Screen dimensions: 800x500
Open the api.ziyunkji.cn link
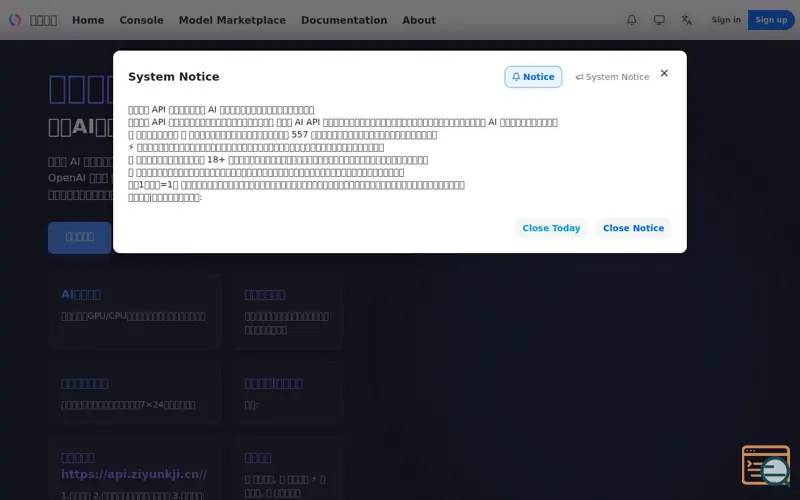[x=134, y=474]
